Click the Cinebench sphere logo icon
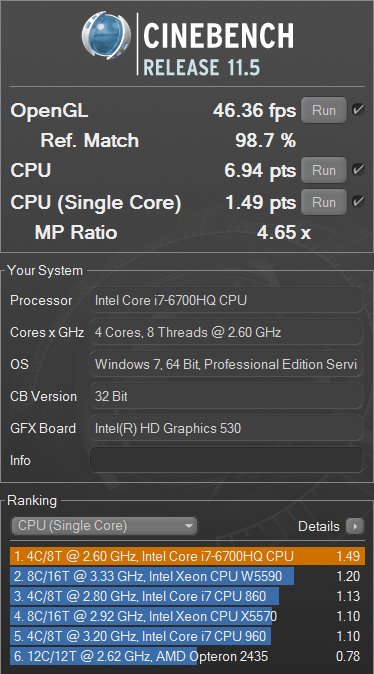Viewport: 374px width, 674px height. (106, 35)
